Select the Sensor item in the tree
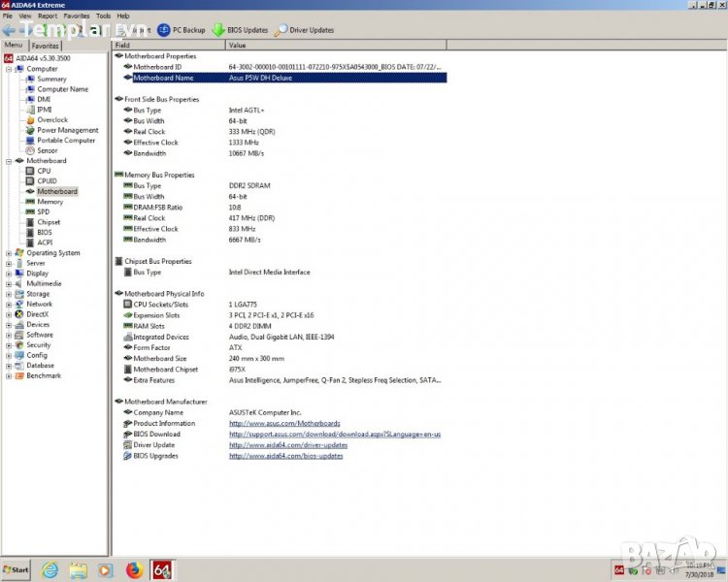 tap(47, 150)
